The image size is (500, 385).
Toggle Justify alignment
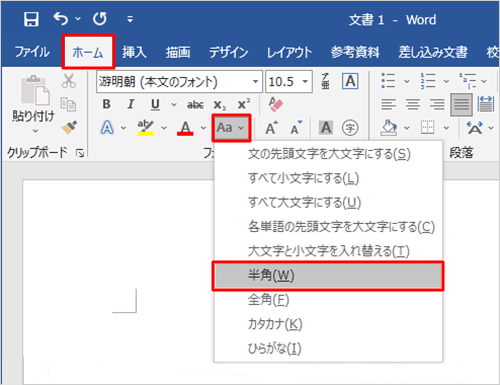coord(461,105)
